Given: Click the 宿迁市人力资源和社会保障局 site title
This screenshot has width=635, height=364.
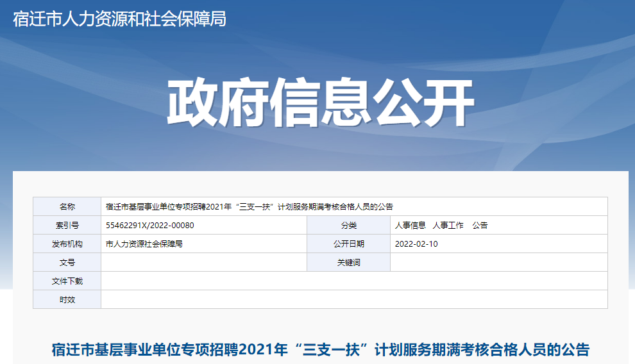Looking at the screenshot, I should pos(119,19).
